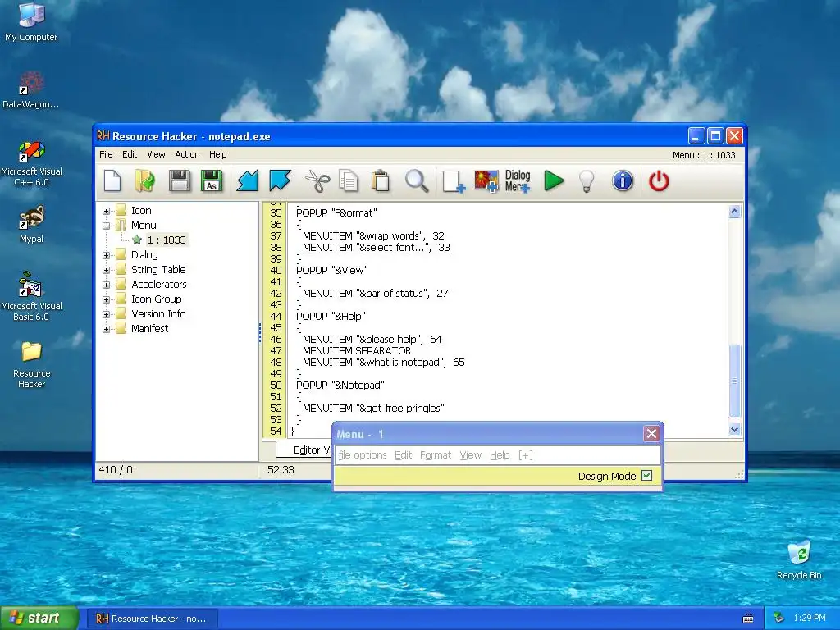The height and width of the screenshot is (630, 840).
Task: Click the system tray clock
Action: point(810,619)
